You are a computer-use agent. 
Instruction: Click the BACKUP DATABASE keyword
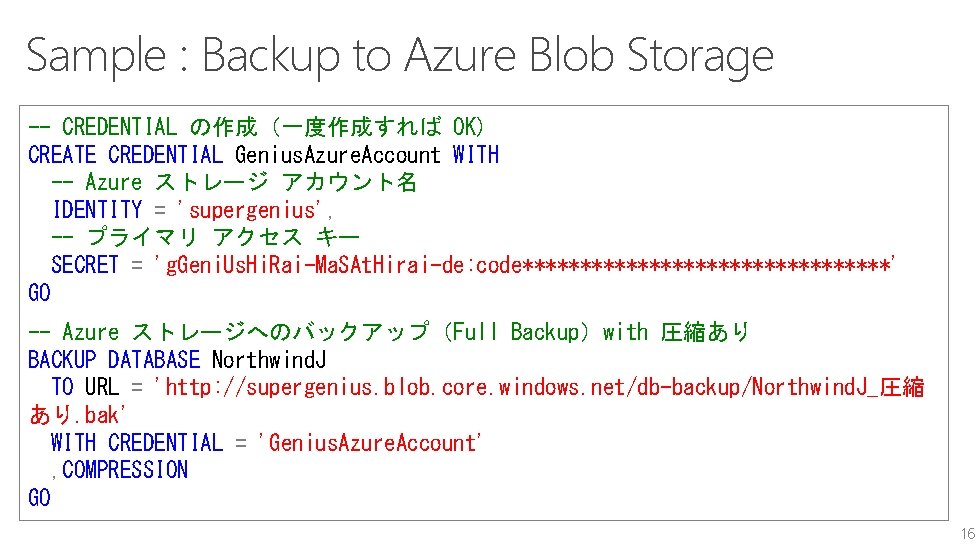[114, 360]
